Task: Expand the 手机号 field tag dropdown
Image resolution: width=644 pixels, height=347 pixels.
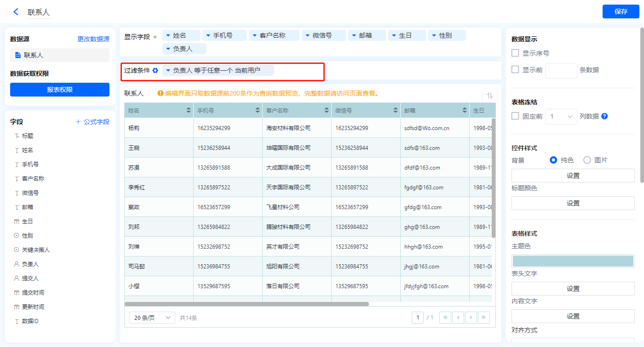Action: point(208,35)
